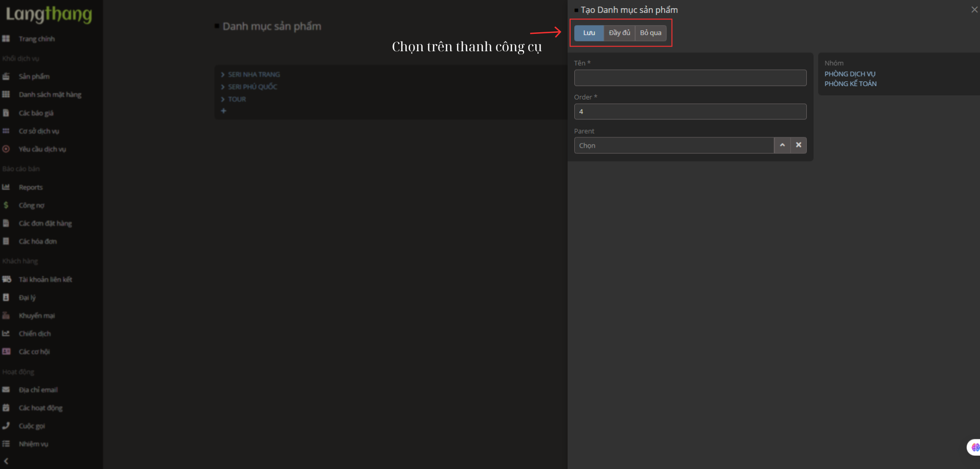Add new category with plus icon

(x=223, y=111)
